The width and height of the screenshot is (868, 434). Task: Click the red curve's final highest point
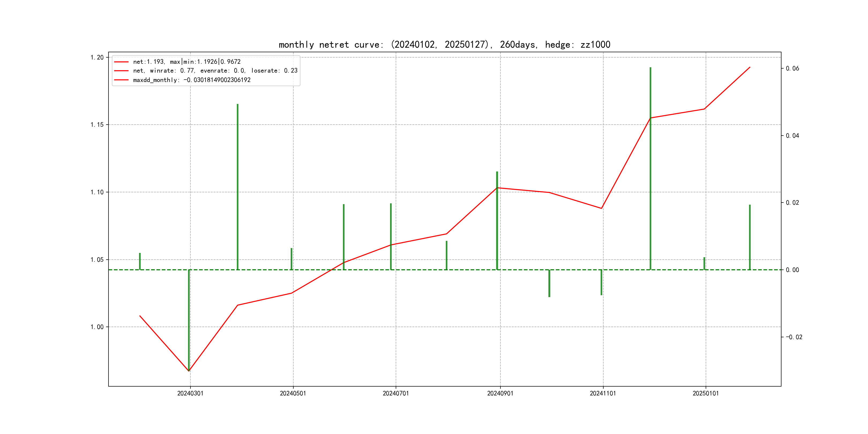tap(750, 68)
